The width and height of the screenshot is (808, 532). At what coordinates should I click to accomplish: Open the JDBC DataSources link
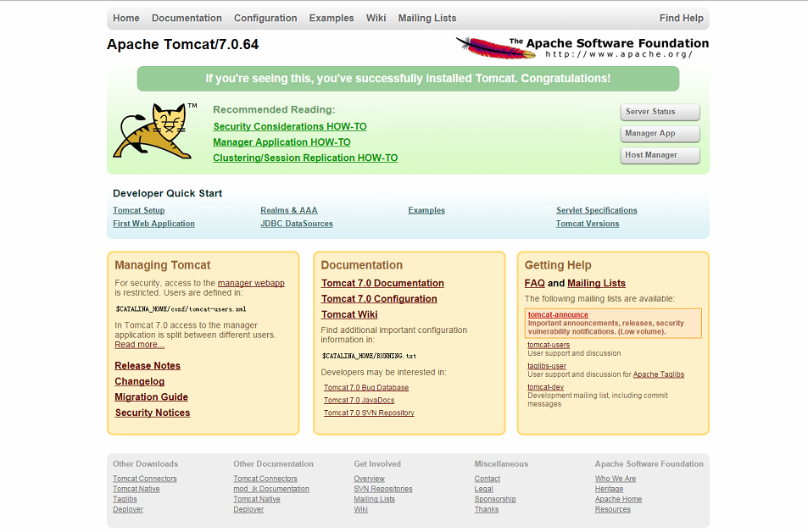click(296, 224)
